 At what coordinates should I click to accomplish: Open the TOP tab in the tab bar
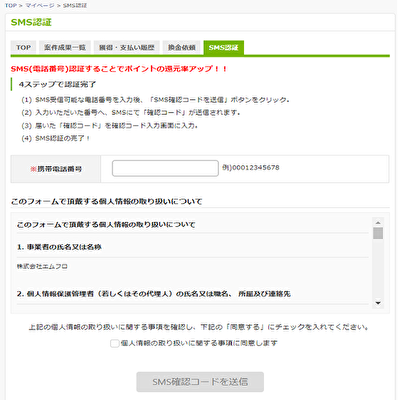(x=23, y=48)
